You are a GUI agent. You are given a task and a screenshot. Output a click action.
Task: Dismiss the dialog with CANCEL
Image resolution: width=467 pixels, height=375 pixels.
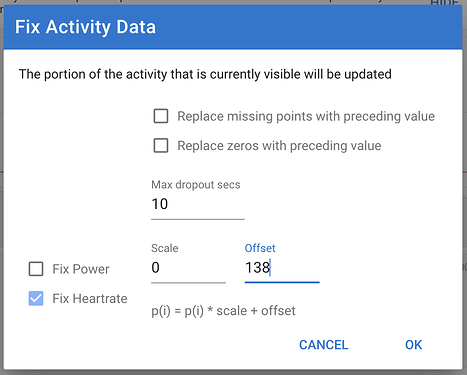coord(324,345)
